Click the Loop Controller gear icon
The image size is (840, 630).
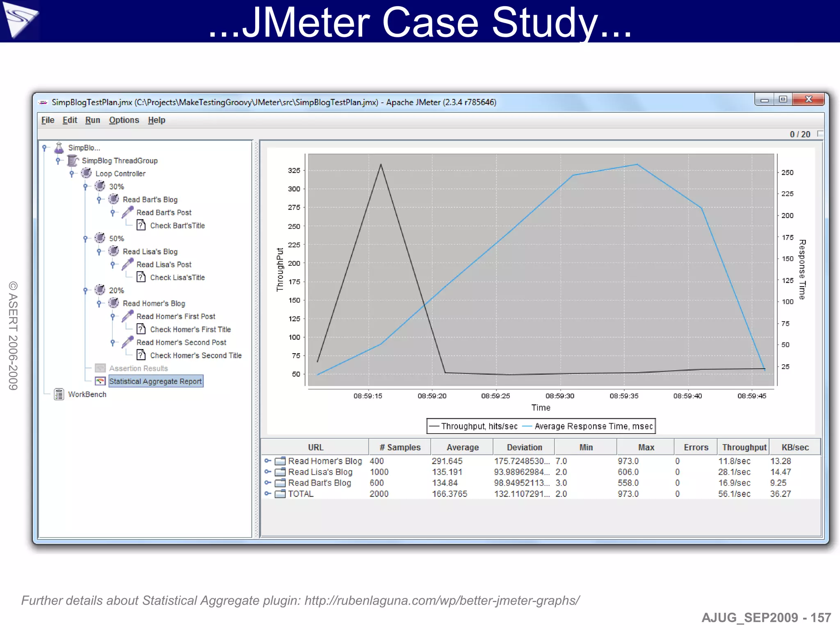pyautogui.click(x=86, y=173)
